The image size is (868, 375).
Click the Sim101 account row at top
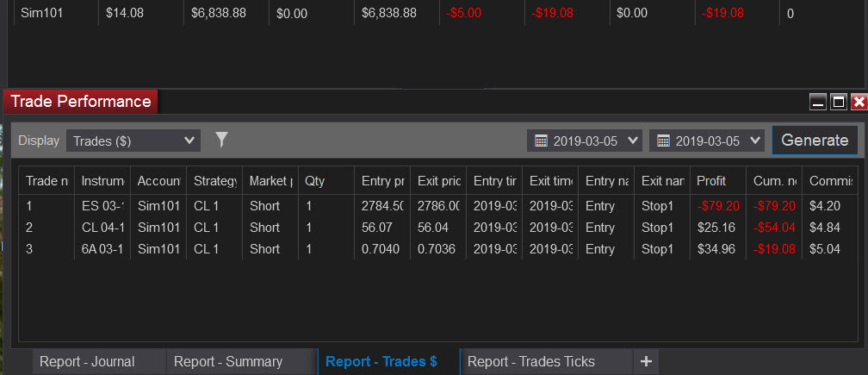point(437,13)
